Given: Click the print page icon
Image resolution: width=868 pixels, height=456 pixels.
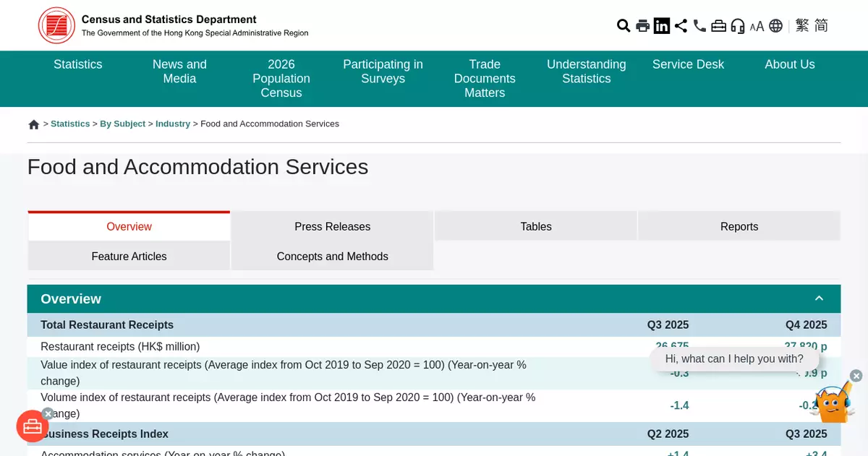Looking at the screenshot, I should [642, 26].
